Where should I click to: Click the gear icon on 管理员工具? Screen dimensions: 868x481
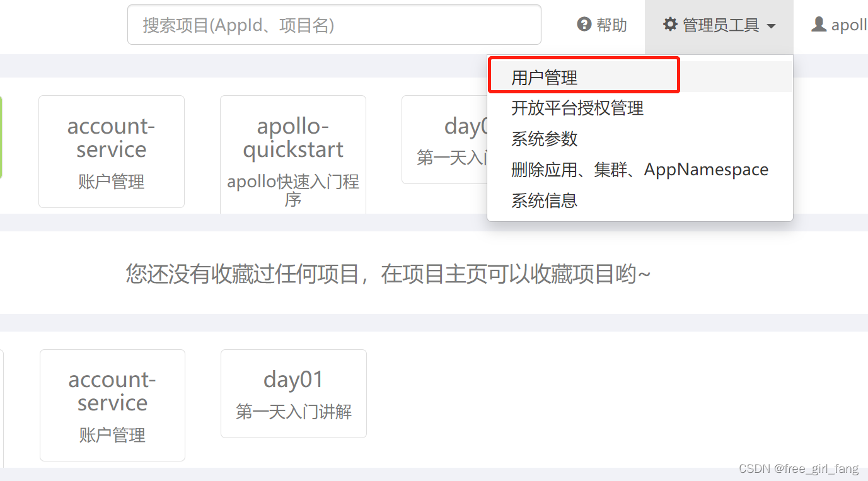point(670,25)
